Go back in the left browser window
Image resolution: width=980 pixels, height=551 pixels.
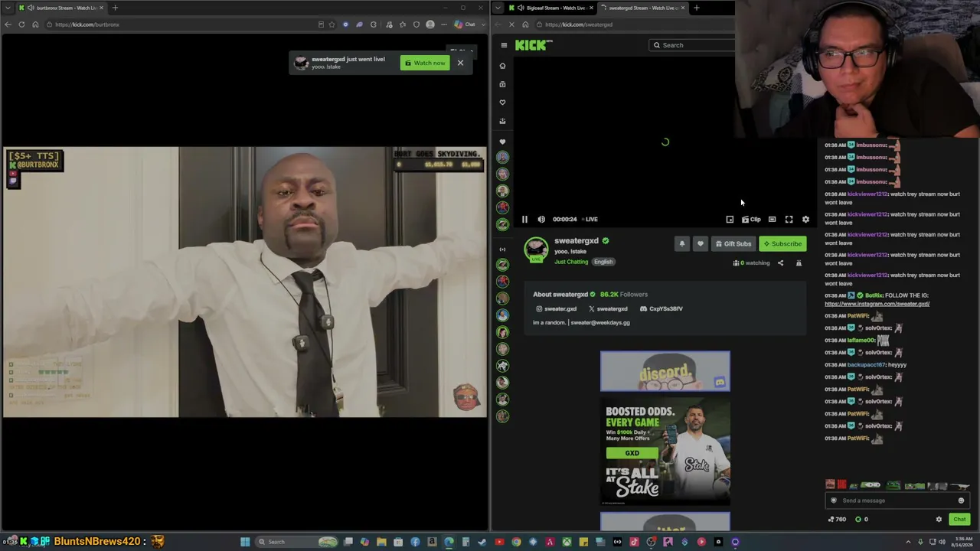pyautogui.click(x=8, y=24)
